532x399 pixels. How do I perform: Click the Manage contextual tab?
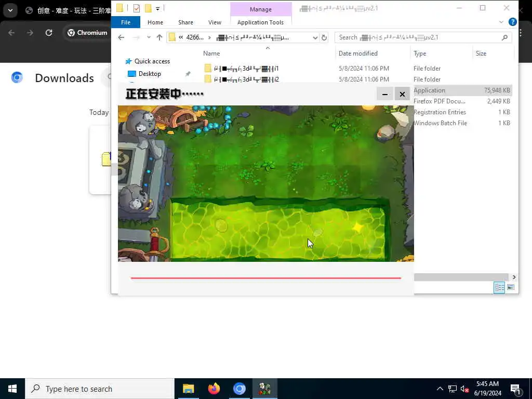point(261,9)
